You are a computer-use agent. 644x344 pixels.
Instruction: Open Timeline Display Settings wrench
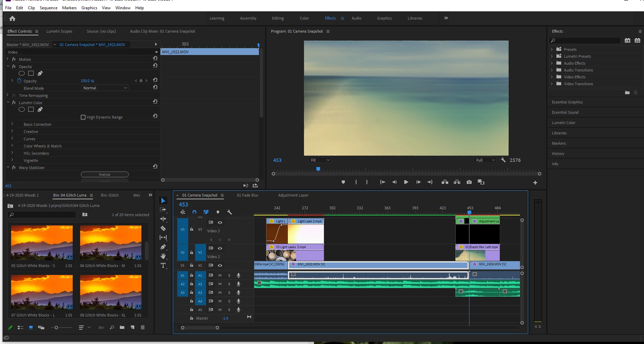[x=229, y=212]
